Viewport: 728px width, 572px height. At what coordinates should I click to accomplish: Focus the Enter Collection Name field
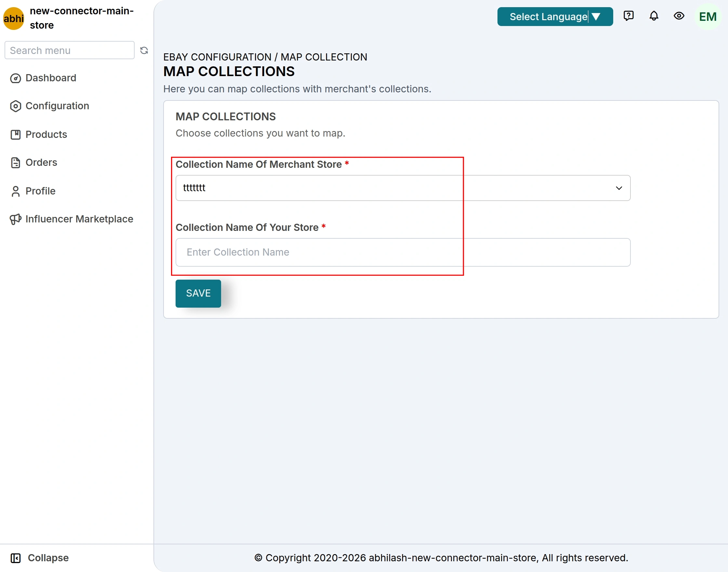click(x=403, y=252)
